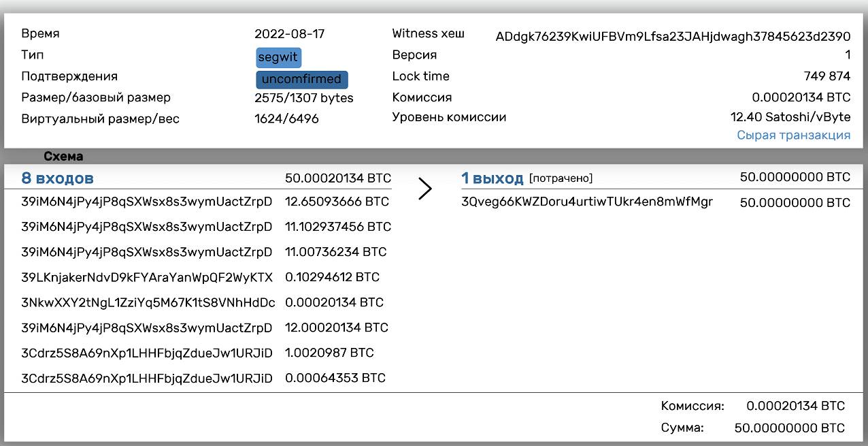
Task: Open the input address holding 11.102937456 BTC
Action: point(147,227)
